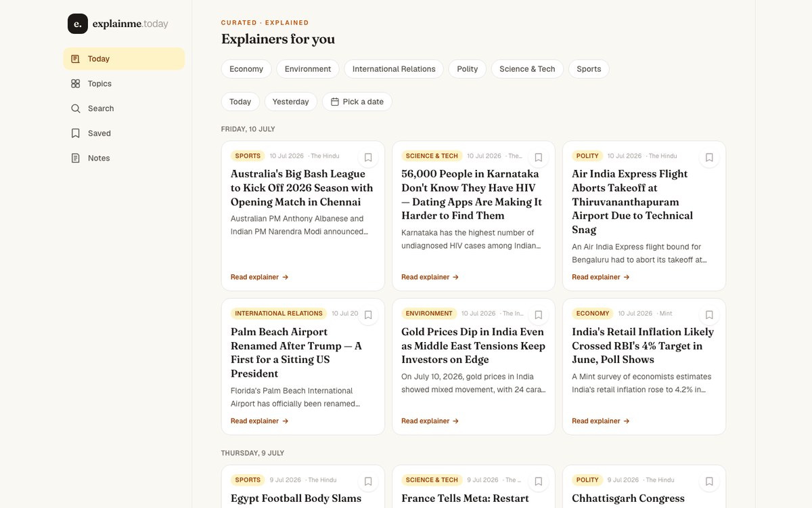Image resolution: width=812 pixels, height=508 pixels.
Task: Bookmark the Karnataka HIV explainer
Action: point(539,157)
